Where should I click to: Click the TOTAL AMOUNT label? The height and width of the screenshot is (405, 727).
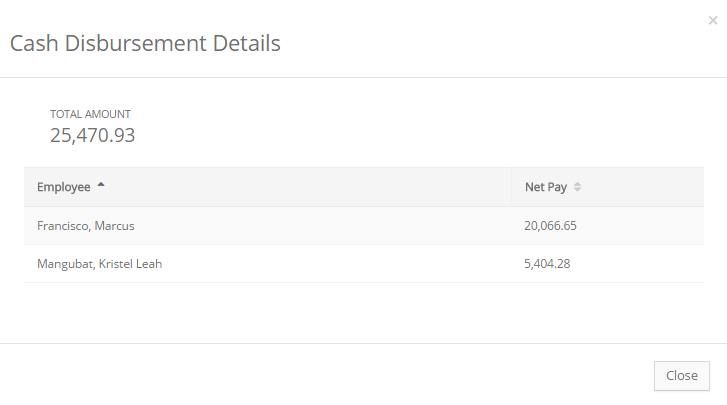click(x=90, y=114)
